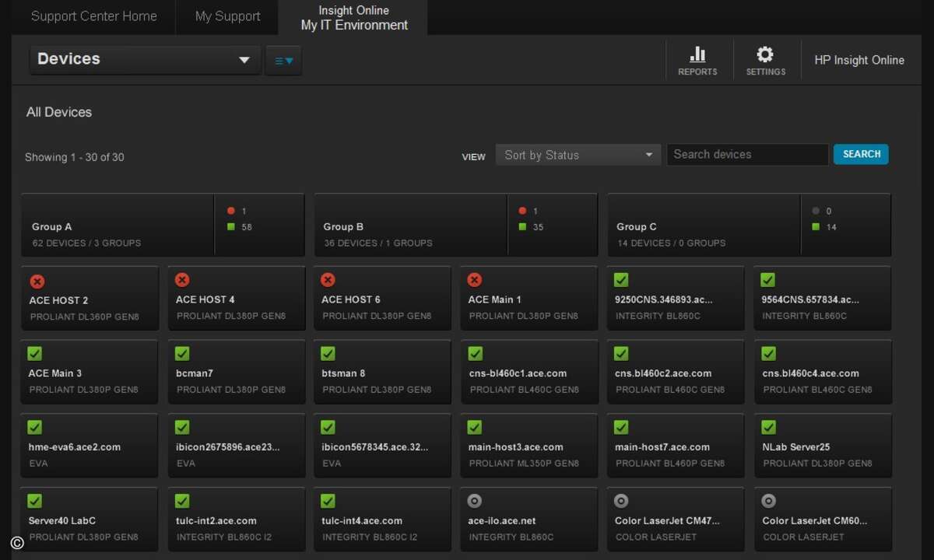
Task: Click Group C green count 14 indicator
Action: coord(825,227)
